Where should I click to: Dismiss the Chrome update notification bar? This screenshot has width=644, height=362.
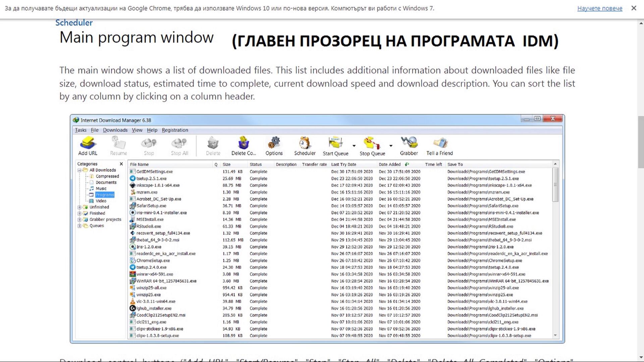coord(634,8)
